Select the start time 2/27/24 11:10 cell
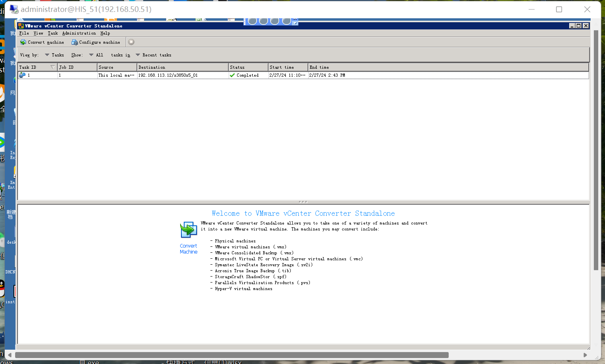Image resolution: width=605 pixels, height=364 pixels. pyautogui.click(x=288, y=75)
